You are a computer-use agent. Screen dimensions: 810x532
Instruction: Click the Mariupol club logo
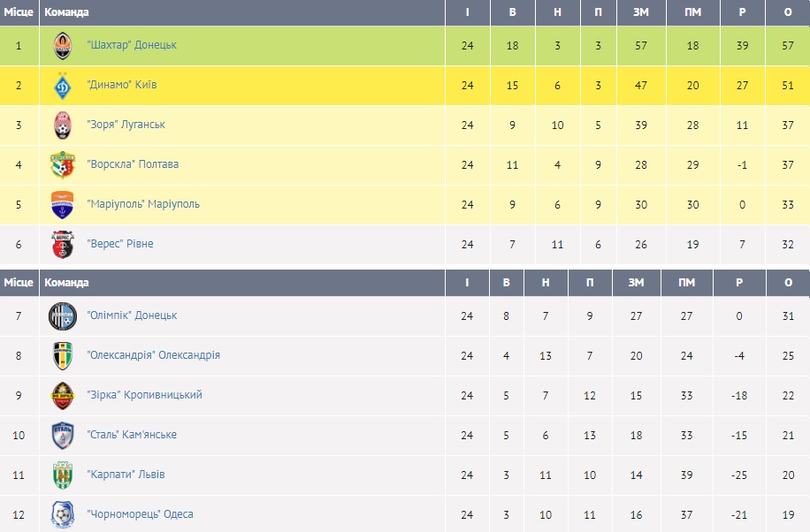62,204
